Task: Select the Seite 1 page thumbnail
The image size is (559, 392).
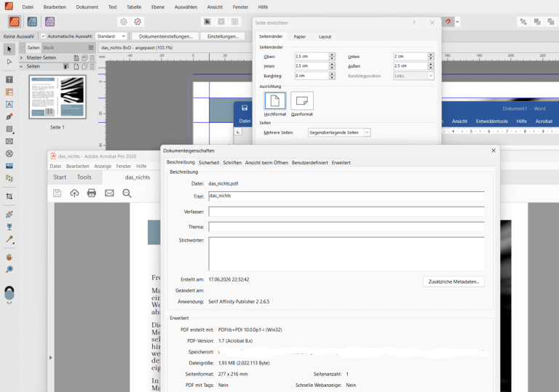Action: pyautogui.click(x=58, y=97)
